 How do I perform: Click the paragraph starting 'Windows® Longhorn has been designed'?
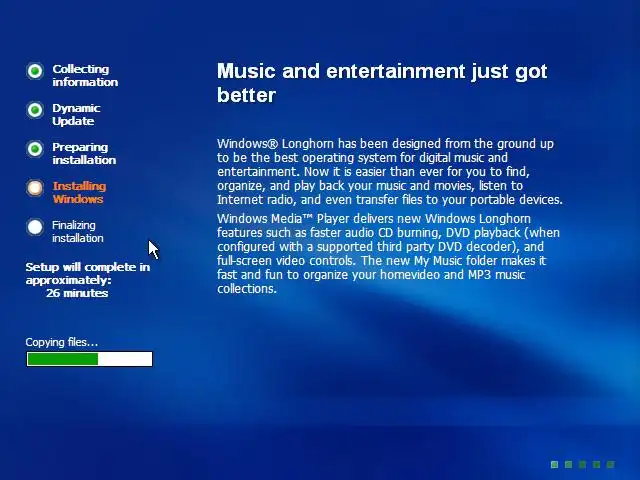coord(390,171)
